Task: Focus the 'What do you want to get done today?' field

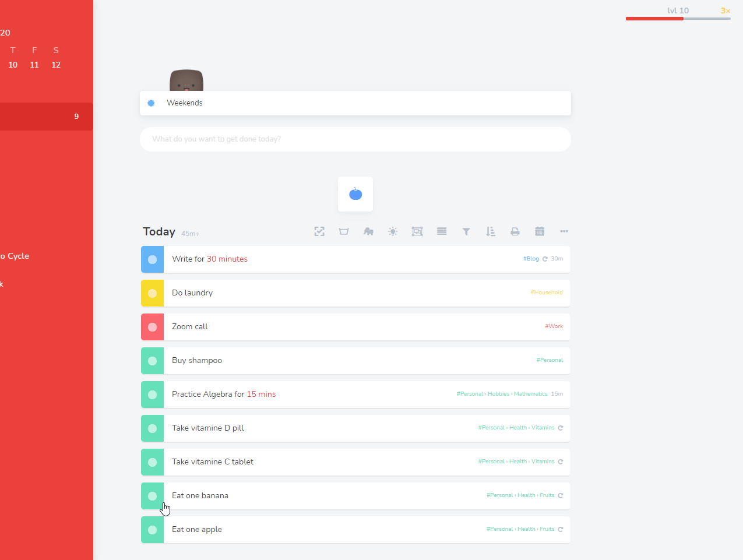Action: coord(355,139)
